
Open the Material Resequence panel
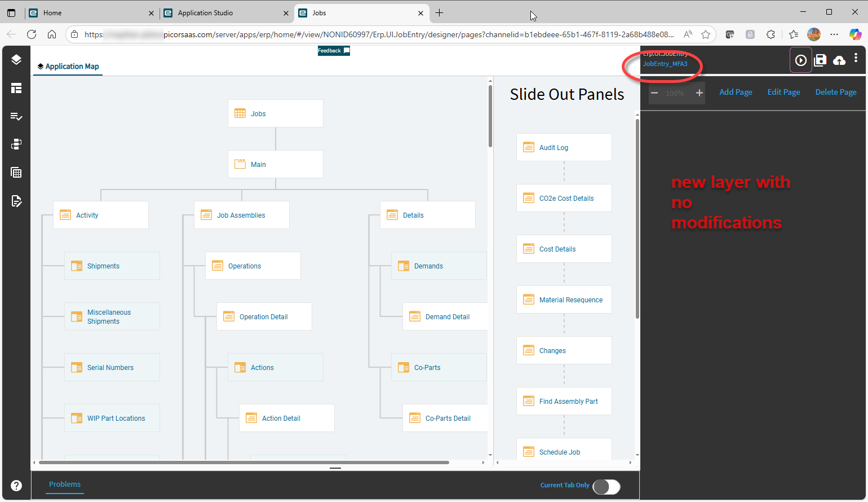point(564,300)
